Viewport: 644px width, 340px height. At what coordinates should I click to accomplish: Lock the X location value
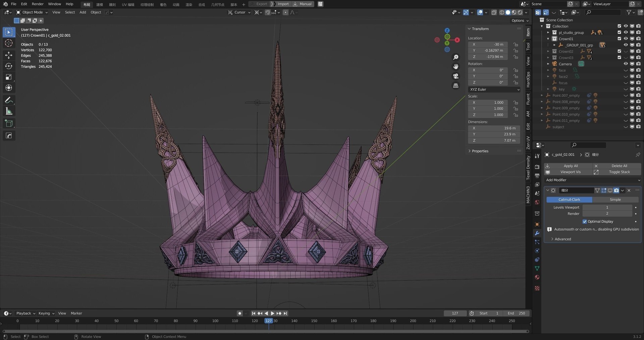(516, 44)
